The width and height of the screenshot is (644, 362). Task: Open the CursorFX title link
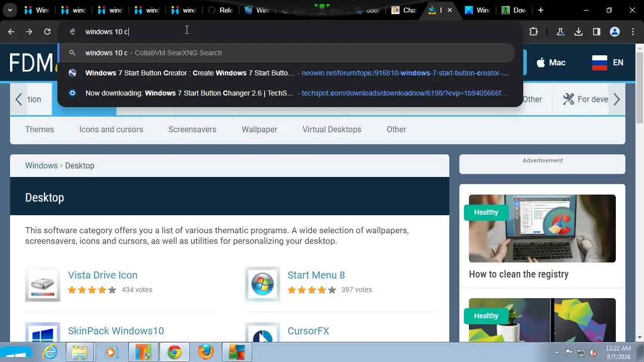pyautogui.click(x=308, y=331)
